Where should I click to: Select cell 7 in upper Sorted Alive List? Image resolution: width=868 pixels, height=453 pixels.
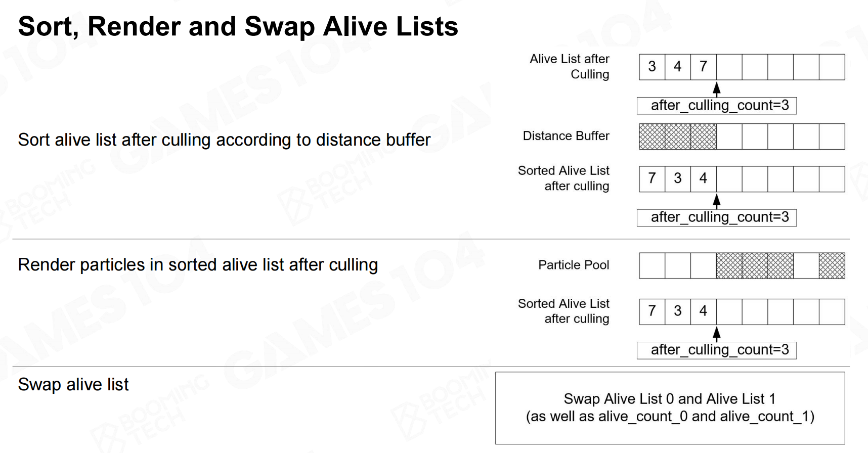(652, 179)
